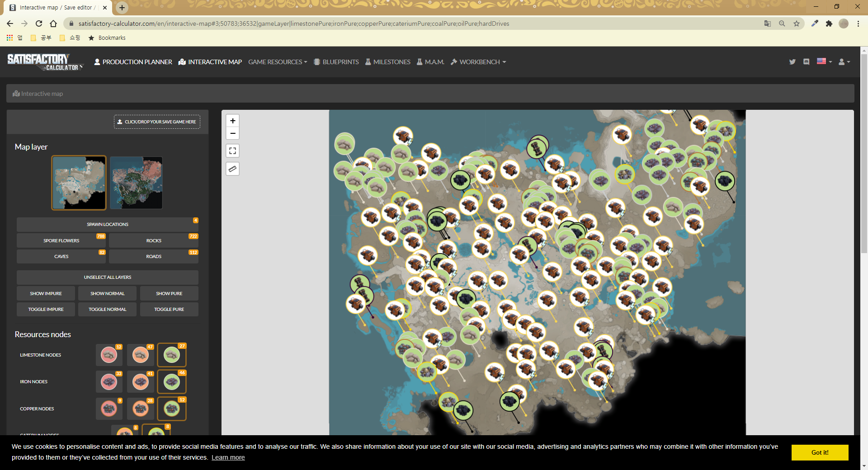Image resolution: width=868 pixels, height=470 pixels.
Task: Click the browser zoom magnifier icon
Action: pos(782,23)
